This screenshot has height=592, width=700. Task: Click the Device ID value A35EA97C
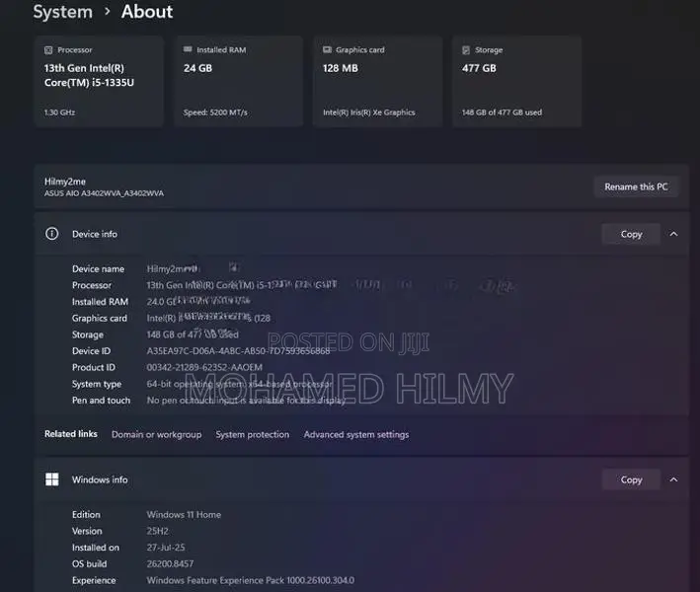tap(238, 351)
